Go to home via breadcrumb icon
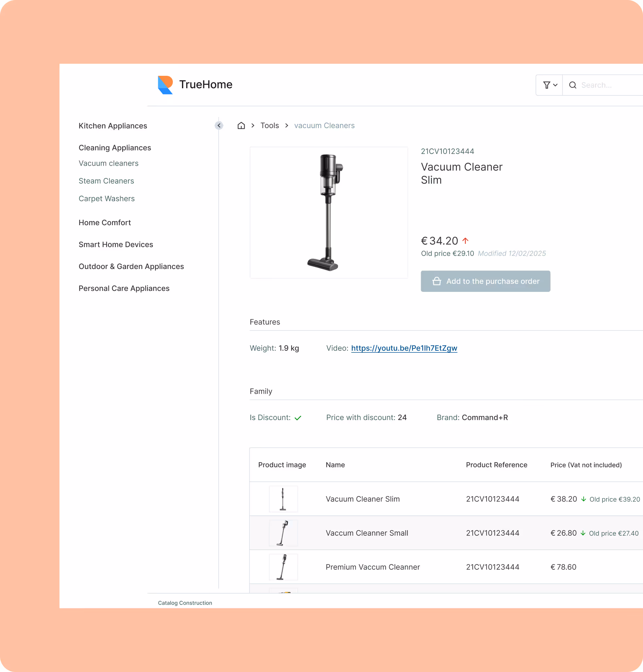The width and height of the screenshot is (643, 672). click(241, 126)
